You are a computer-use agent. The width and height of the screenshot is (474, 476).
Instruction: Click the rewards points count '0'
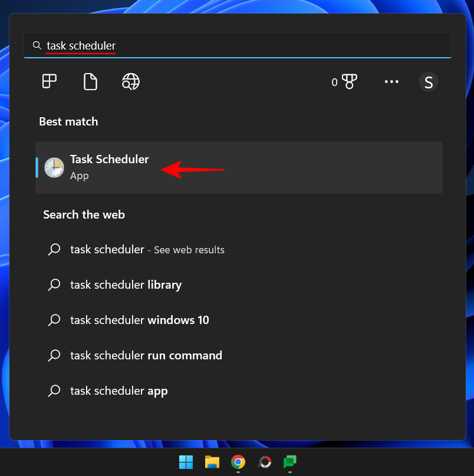point(334,82)
